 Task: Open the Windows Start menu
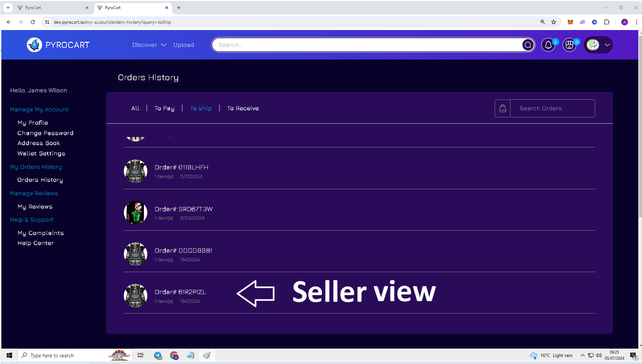click(9, 355)
